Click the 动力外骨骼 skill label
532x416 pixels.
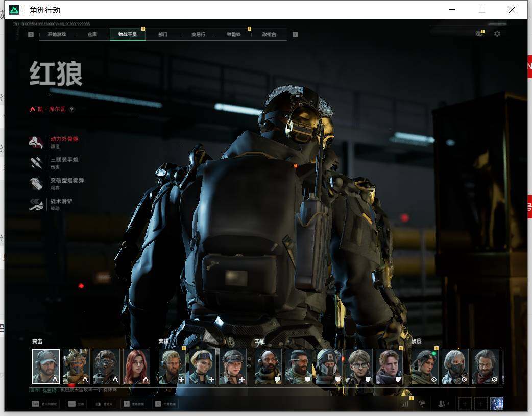pyautogui.click(x=64, y=139)
